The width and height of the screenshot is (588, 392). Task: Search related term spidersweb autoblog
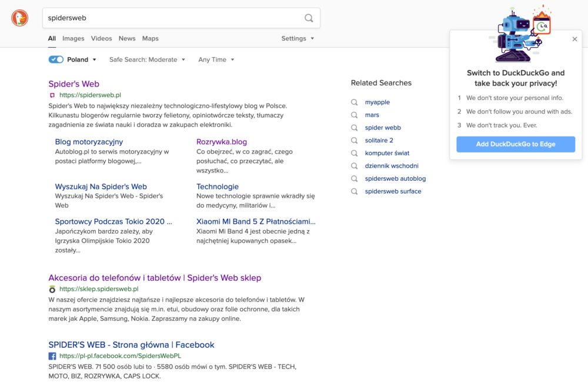click(x=395, y=179)
